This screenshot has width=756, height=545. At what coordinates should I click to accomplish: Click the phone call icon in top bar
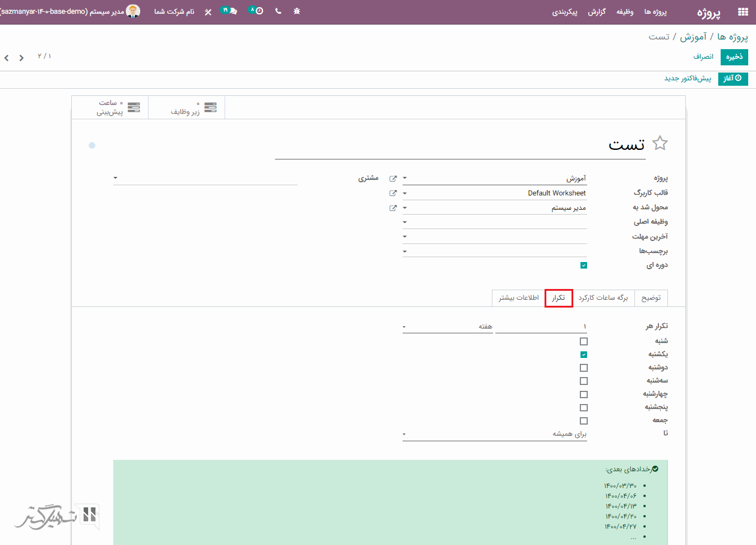(x=278, y=11)
